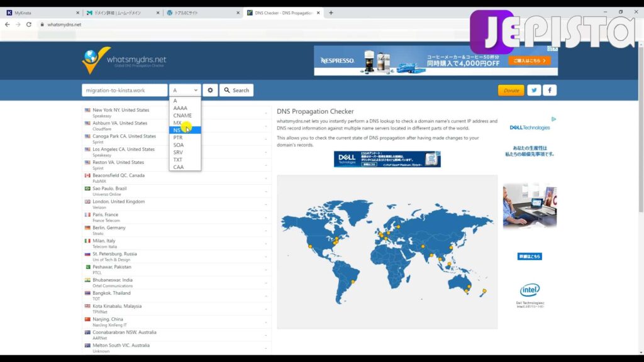Click the yellow Donate button

(x=511, y=90)
